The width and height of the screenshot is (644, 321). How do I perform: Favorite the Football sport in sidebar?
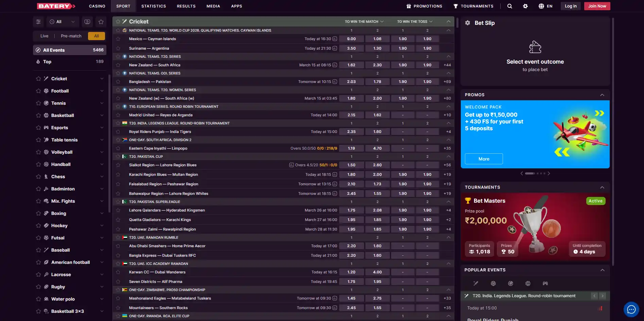click(38, 91)
